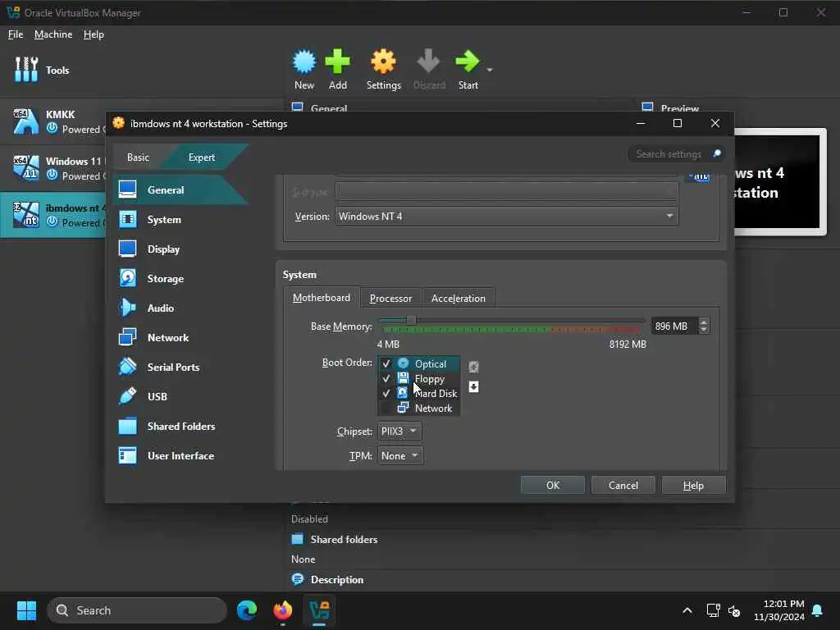Viewport: 840px width, 630px height.
Task: Open the Storage settings category
Action: (x=180, y=279)
